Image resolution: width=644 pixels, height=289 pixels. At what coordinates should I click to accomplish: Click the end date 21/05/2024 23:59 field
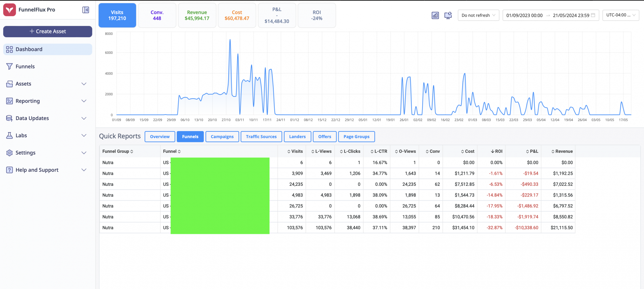(x=571, y=15)
